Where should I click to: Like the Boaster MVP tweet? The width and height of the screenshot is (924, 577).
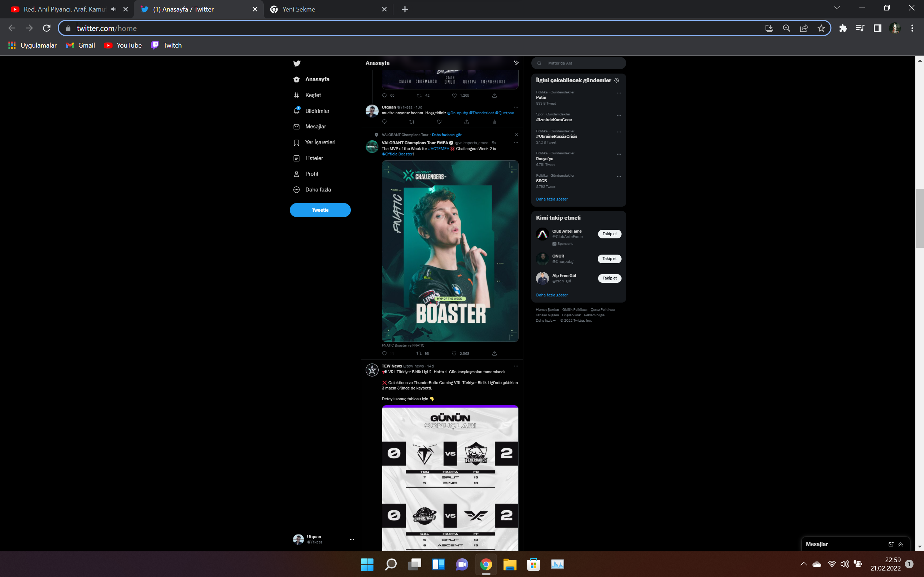point(454,353)
